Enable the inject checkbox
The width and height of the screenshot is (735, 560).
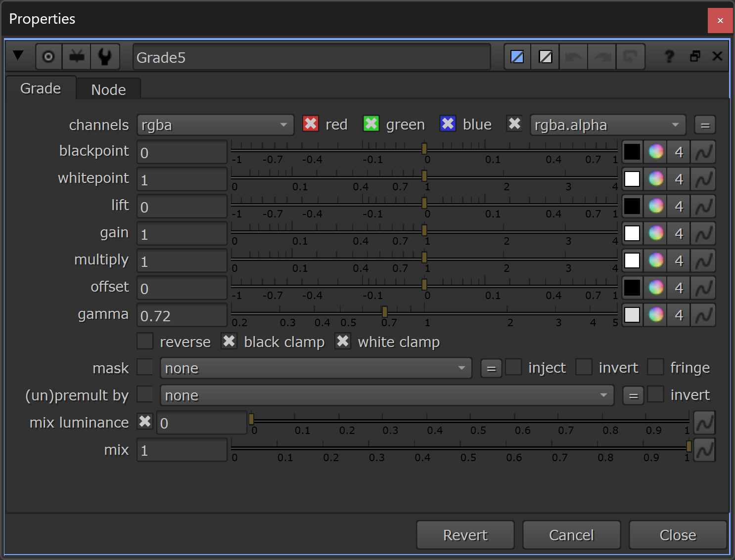pyautogui.click(x=513, y=367)
